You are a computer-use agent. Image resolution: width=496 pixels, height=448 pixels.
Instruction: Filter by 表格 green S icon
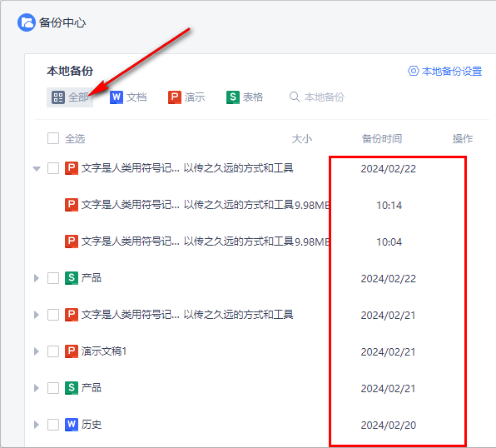[x=232, y=97]
